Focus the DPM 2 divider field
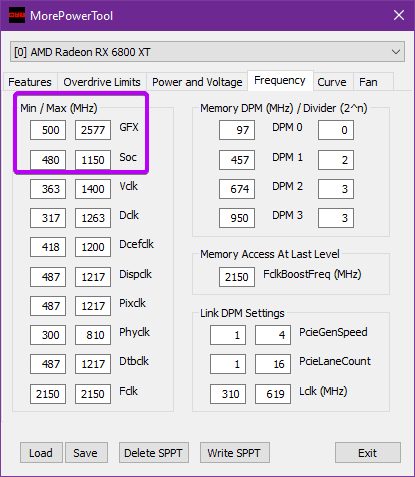Screen dimensions: 415x477 click(336, 189)
